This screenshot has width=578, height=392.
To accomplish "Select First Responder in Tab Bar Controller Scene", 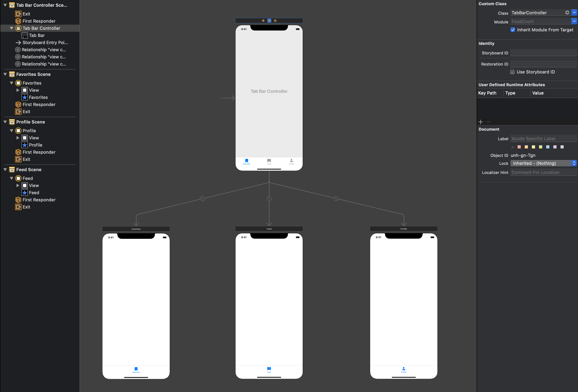I will click(x=36, y=21).
